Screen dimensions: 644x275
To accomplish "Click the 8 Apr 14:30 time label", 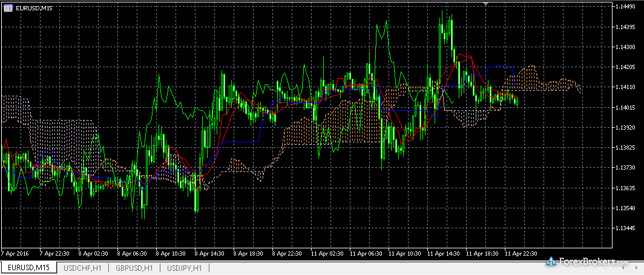I will click(x=211, y=253).
